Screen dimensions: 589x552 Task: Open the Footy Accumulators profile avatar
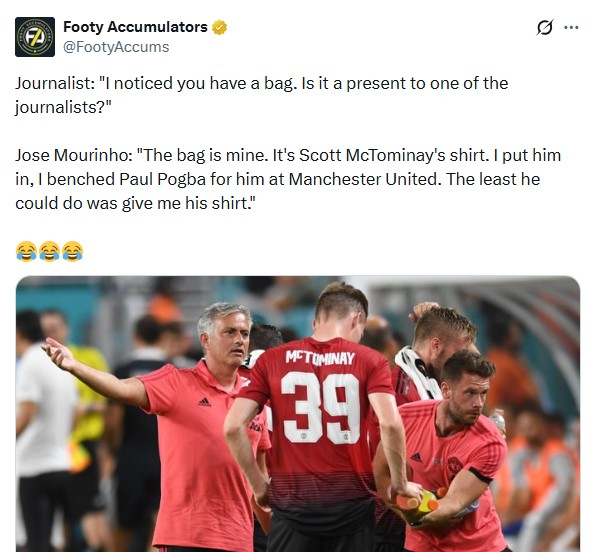[x=35, y=37]
